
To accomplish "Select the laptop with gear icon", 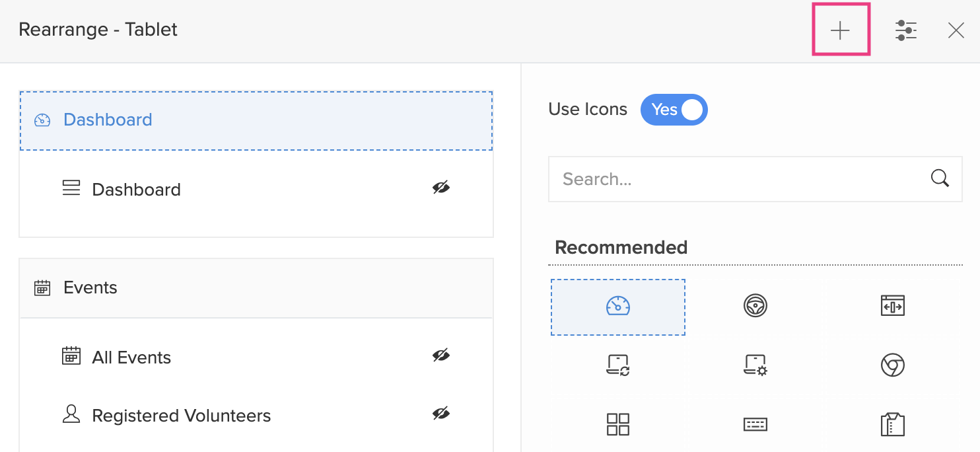I will point(755,365).
